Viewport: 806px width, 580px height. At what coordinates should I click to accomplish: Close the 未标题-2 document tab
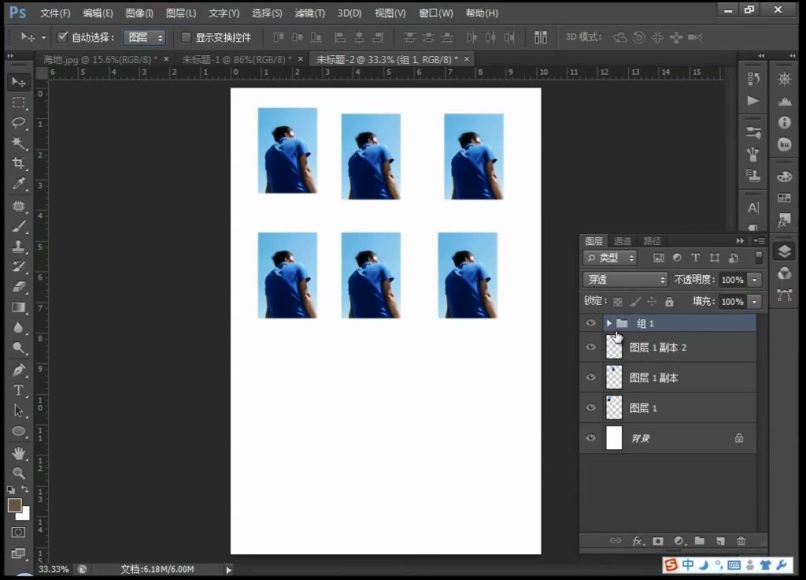[x=467, y=59]
